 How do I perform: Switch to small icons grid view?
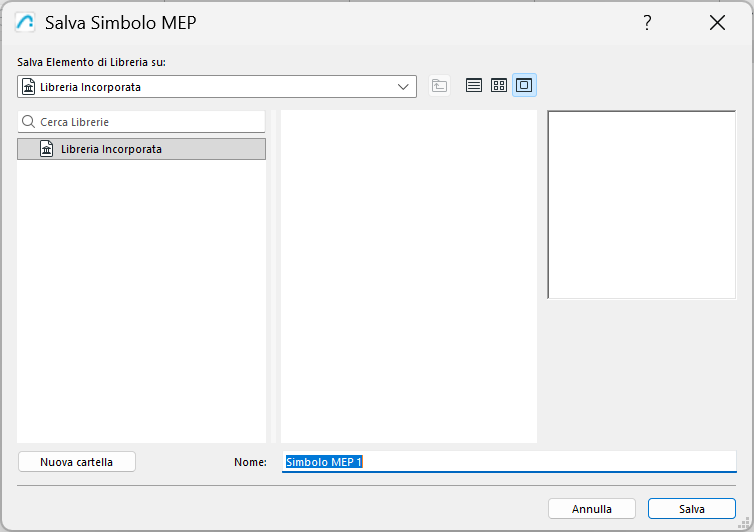pos(499,86)
